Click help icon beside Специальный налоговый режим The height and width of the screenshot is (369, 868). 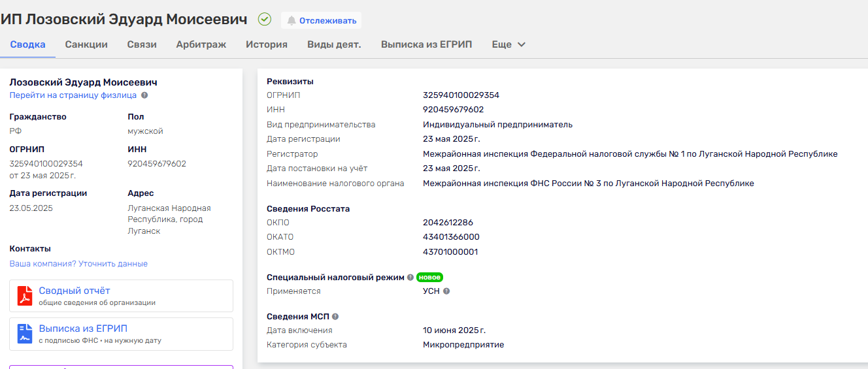click(x=410, y=278)
